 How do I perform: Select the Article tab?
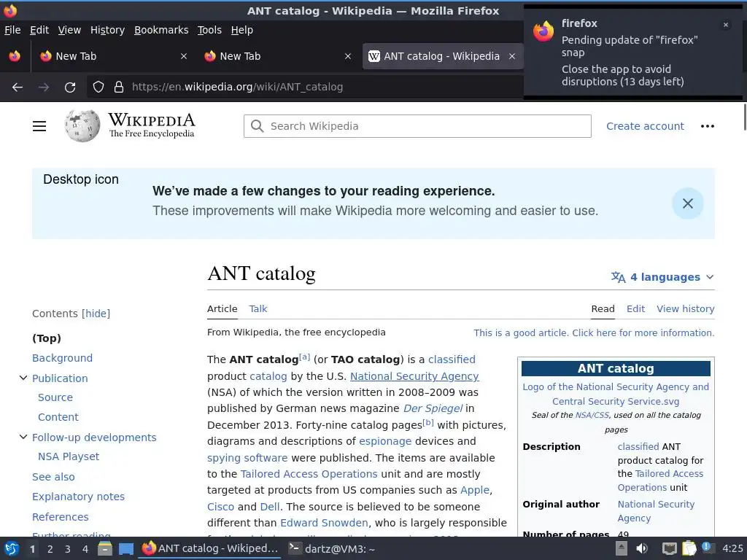[222, 308]
